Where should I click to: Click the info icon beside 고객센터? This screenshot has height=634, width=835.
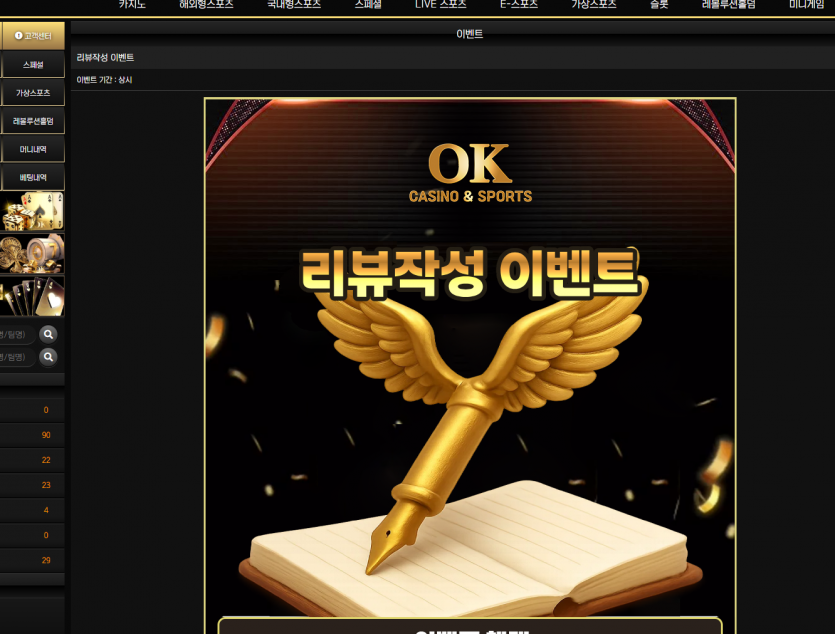click(x=19, y=36)
